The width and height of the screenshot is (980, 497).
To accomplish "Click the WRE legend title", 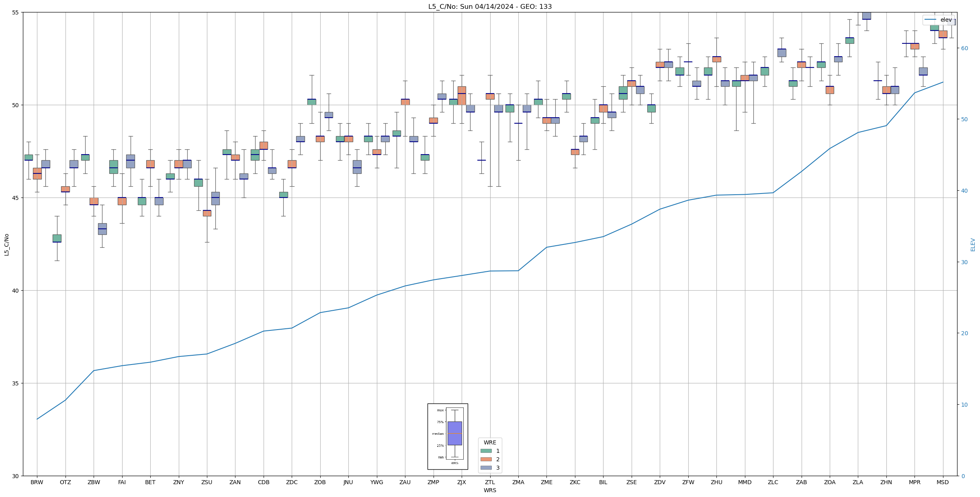I will (490, 442).
